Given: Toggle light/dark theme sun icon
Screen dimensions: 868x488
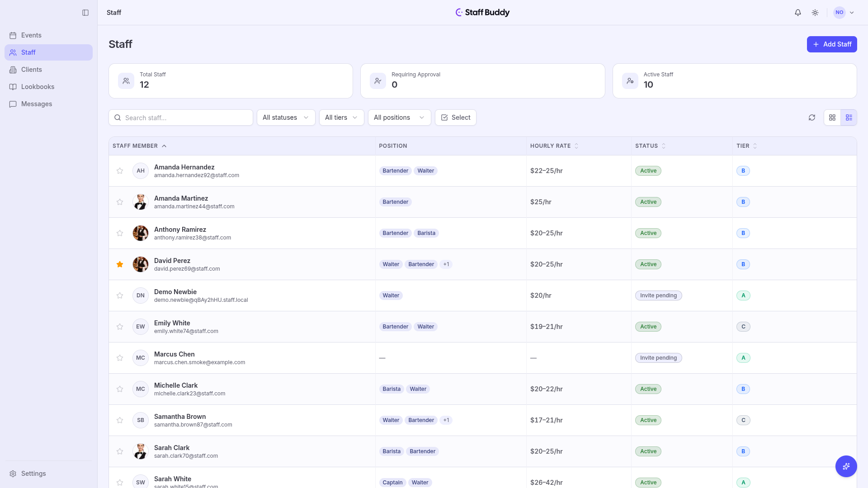Looking at the screenshot, I should click(x=815, y=13).
